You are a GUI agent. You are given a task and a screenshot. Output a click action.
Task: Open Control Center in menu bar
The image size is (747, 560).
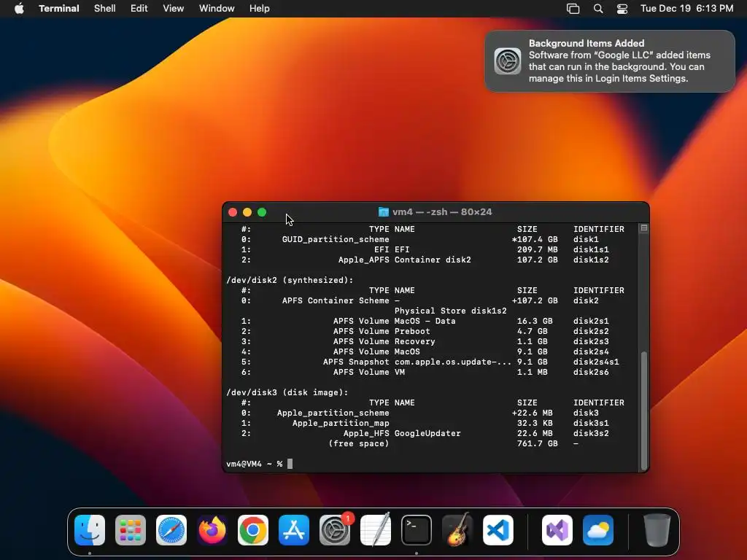(622, 9)
